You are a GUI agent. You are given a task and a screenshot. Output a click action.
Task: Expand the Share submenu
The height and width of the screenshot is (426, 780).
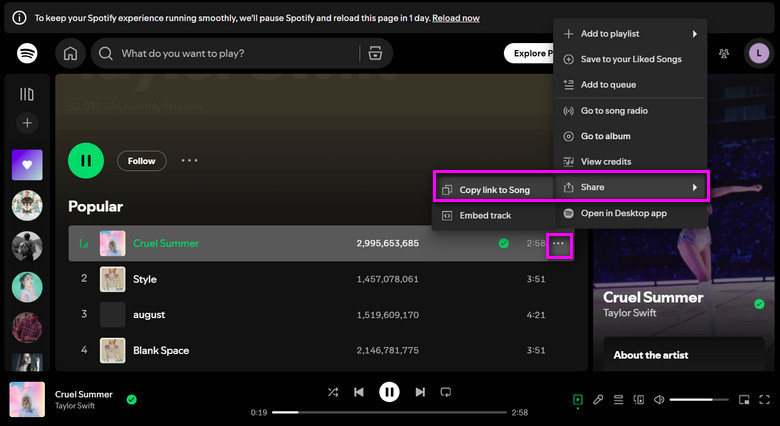(x=630, y=187)
